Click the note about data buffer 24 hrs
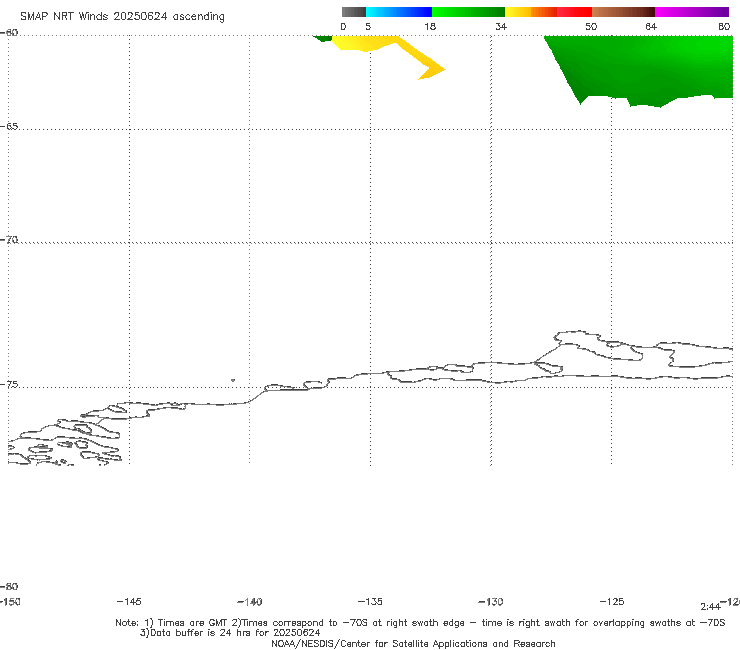 pos(230,633)
